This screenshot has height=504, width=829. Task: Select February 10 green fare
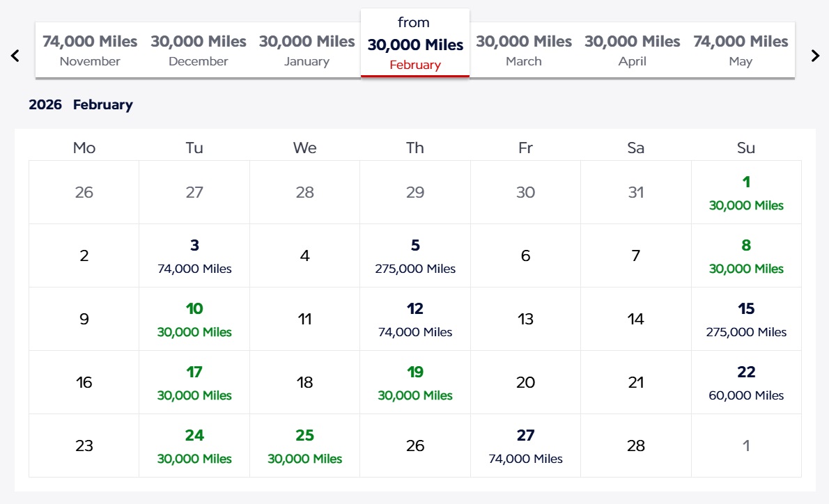point(194,320)
